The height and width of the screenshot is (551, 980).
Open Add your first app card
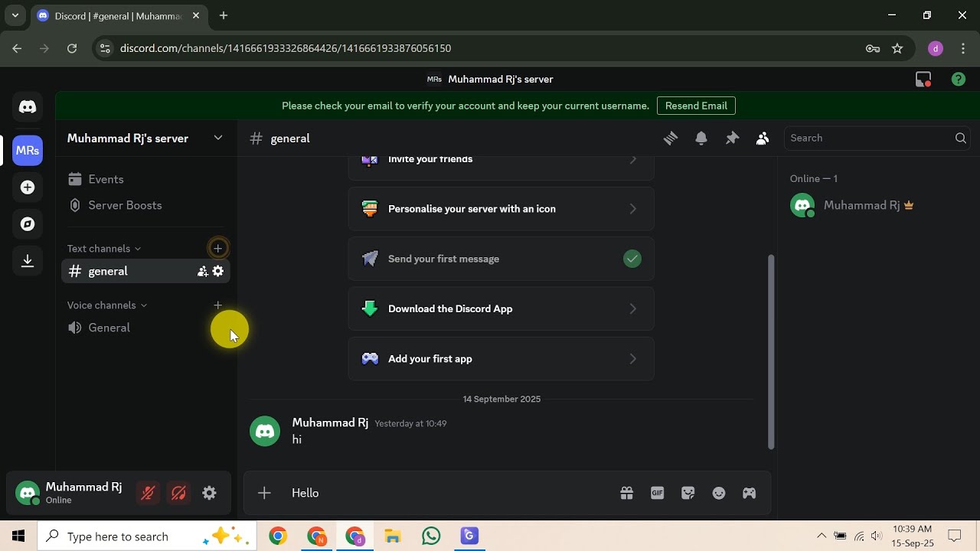click(x=501, y=358)
